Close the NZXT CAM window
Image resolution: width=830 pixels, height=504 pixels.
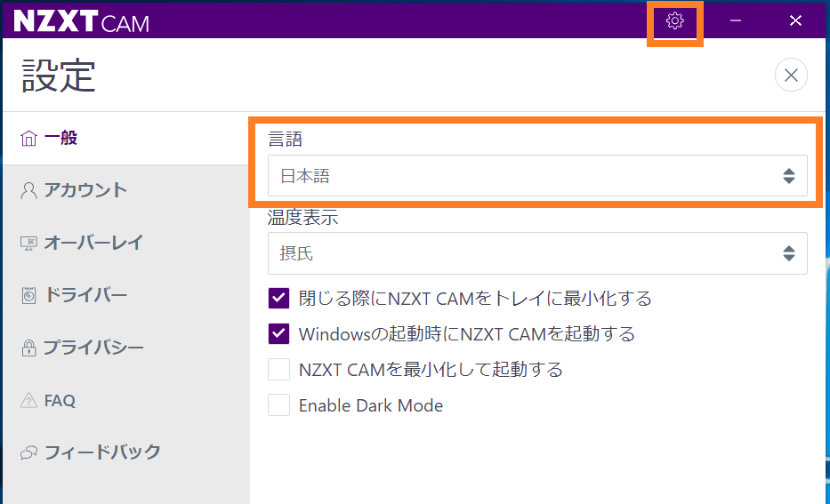click(x=795, y=20)
